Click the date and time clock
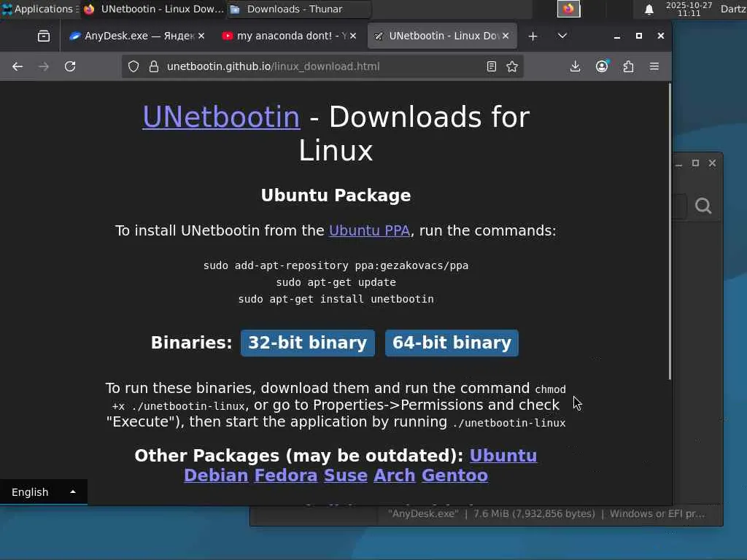The width and height of the screenshot is (747, 560). [689, 9]
